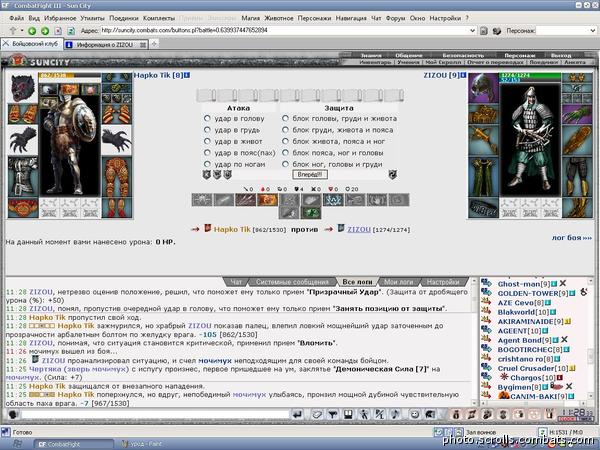
Task: Click the info icon next to GOLDEN-TOWER[9]
Action: pyautogui.click(x=572, y=293)
